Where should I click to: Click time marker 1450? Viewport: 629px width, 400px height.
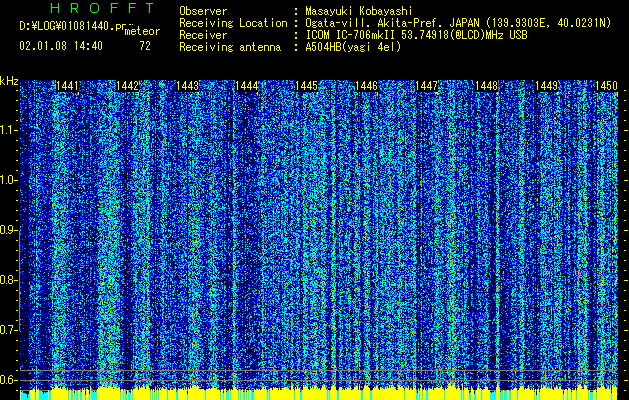(x=606, y=86)
